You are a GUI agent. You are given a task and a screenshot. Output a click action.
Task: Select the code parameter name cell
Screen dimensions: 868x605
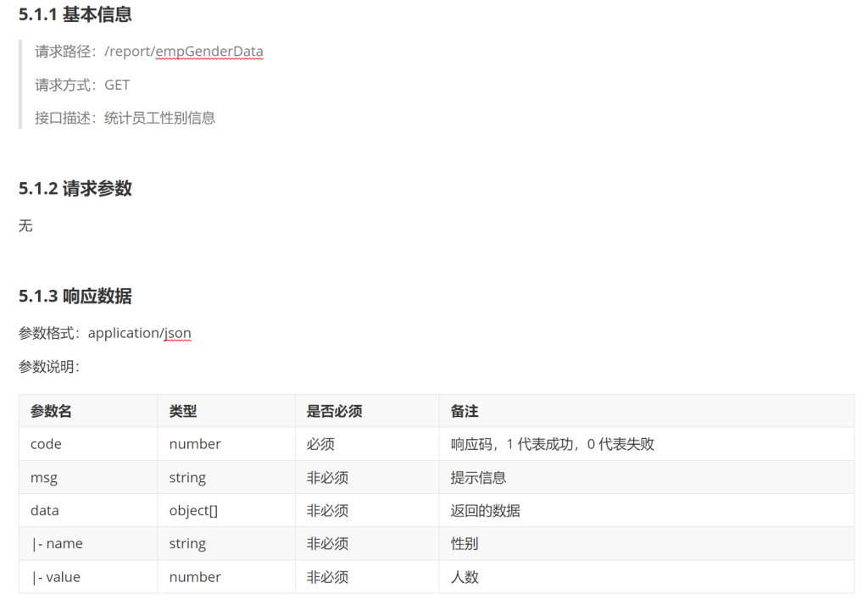pos(46,444)
